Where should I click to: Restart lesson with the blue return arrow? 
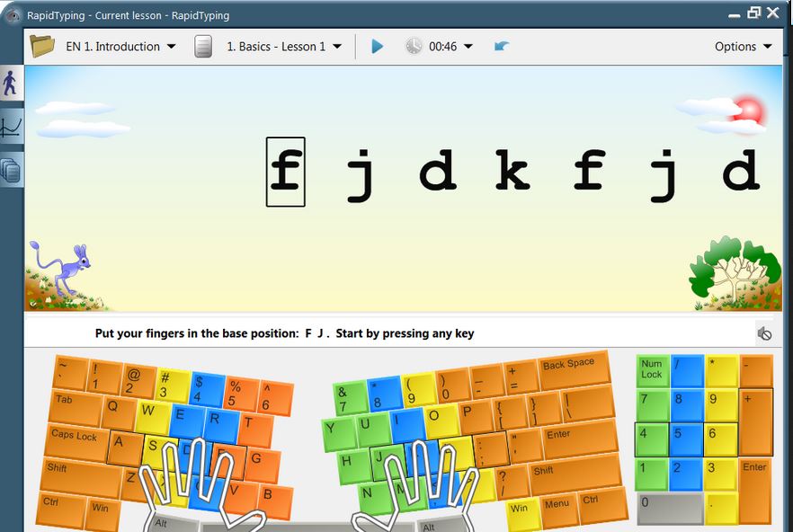(501, 47)
